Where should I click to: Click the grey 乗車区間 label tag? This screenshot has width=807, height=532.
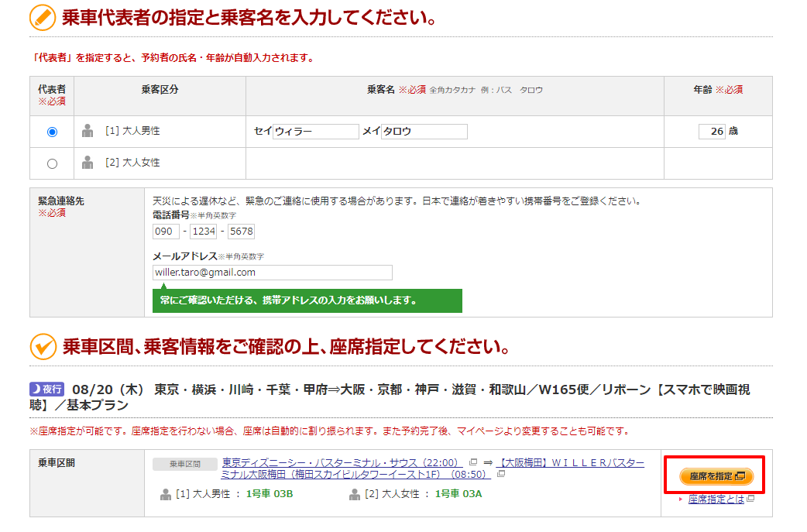(185, 464)
